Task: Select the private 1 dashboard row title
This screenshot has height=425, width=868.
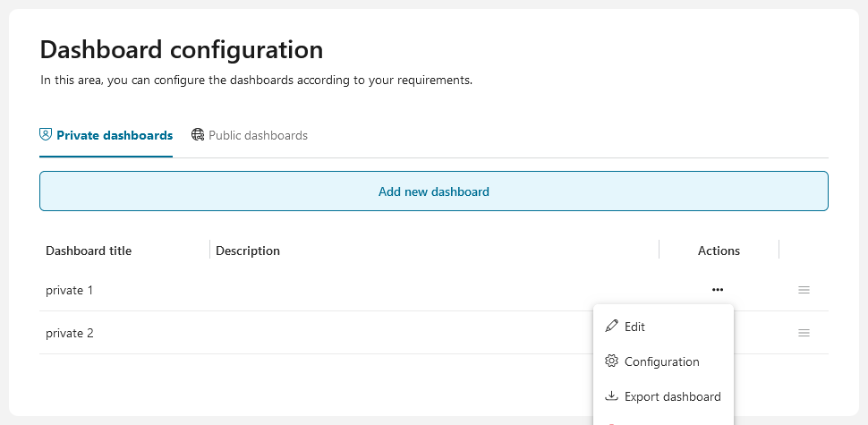Action: [x=70, y=291]
